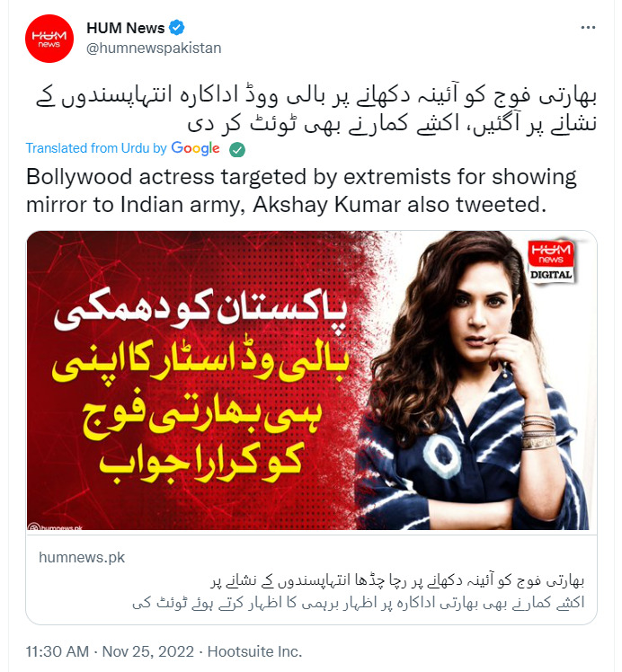This screenshot has width=622, height=672.
Task: Click the humnews.pk domain in link card
Action: click(x=82, y=558)
